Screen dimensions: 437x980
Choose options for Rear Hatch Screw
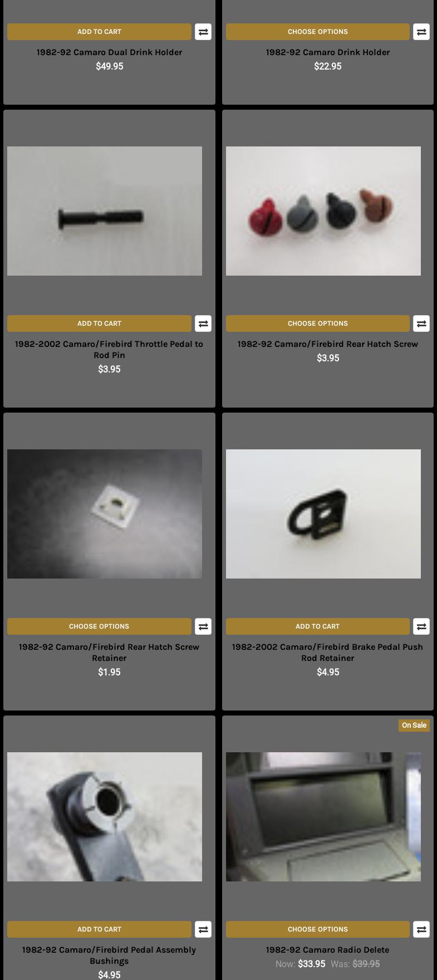(x=317, y=324)
